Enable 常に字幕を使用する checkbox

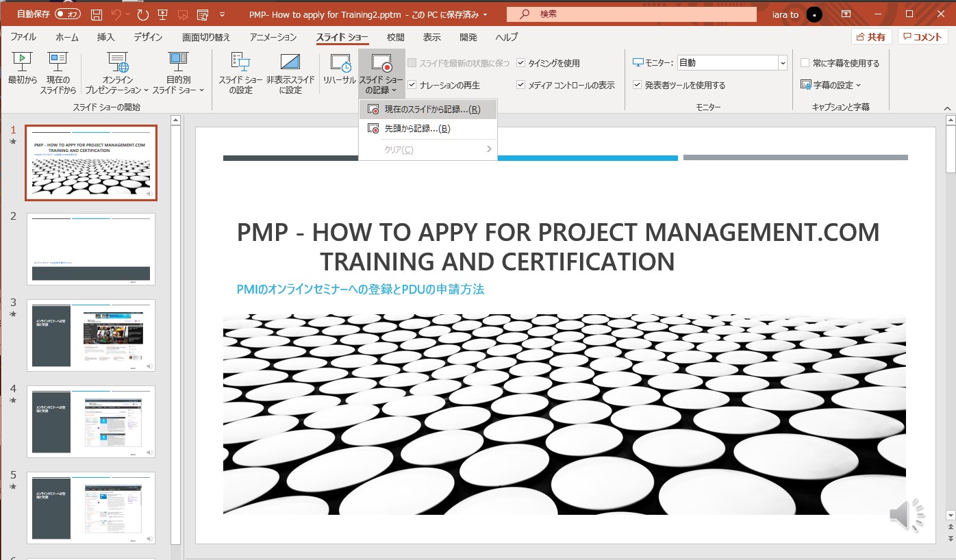point(805,63)
